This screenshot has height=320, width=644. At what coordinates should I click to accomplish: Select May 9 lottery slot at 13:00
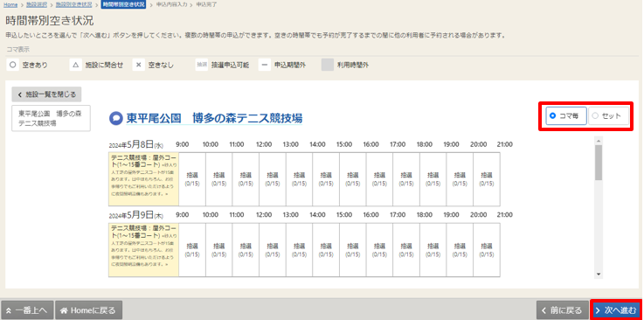click(x=299, y=250)
